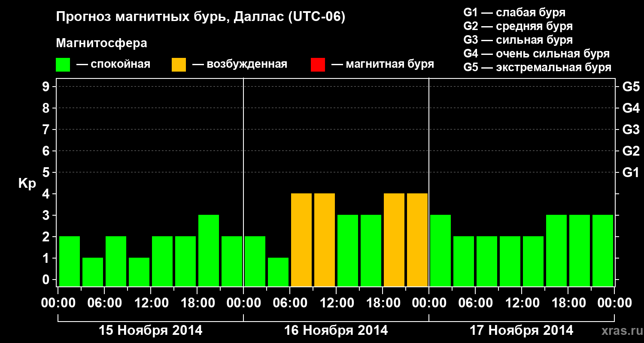644x343 pixels.
Task: Click the orange bar starting 06:00 on 16 Ноября
Action: coord(301,240)
